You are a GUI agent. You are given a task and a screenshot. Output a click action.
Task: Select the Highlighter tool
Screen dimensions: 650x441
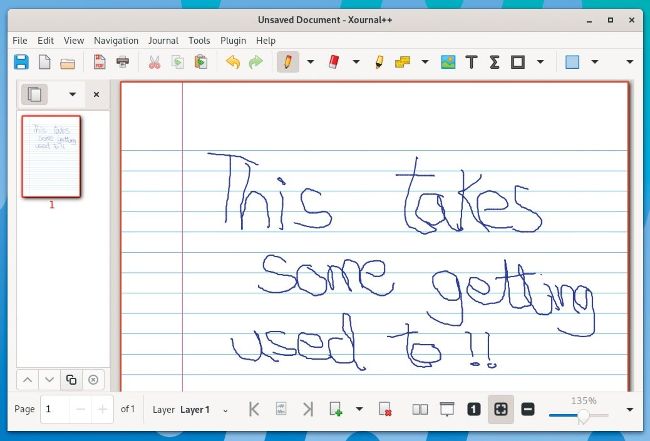pos(379,62)
